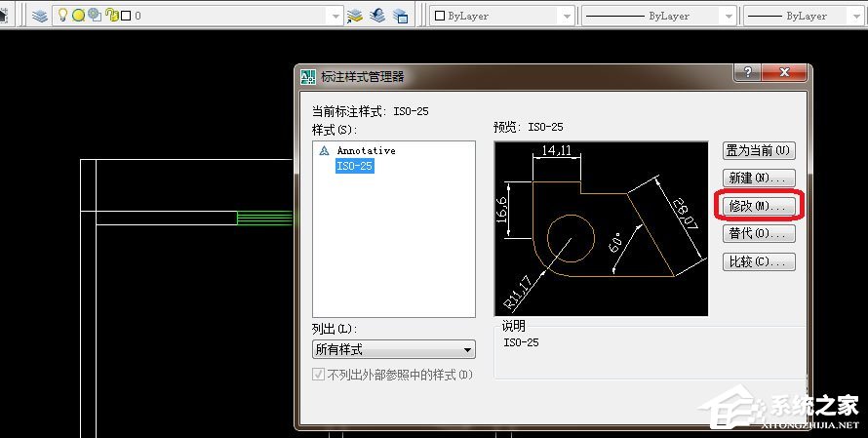Open the Layer Properties Manager icon
The width and height of the screenshot is (868, 438).
tap(40, 16)
